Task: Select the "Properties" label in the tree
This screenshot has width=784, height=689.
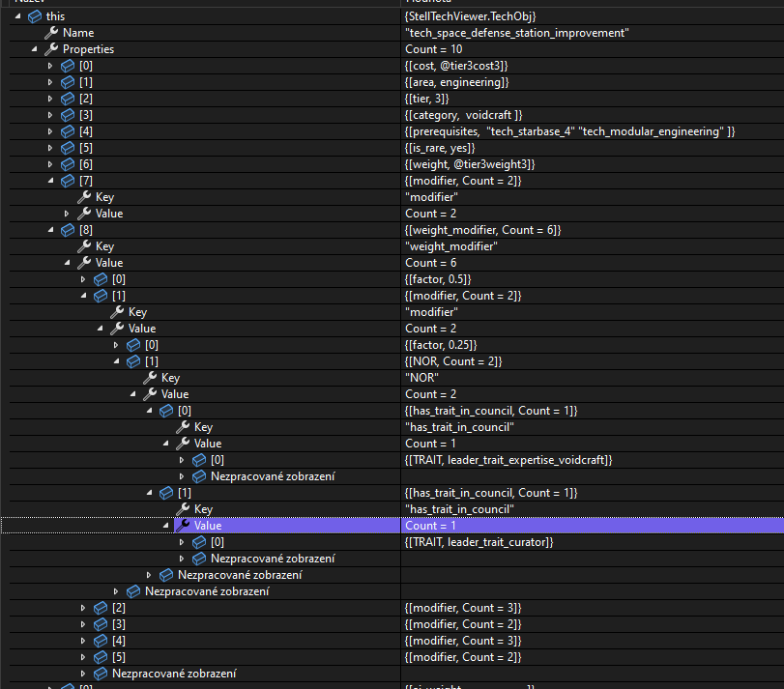Action: pos(89,49)
